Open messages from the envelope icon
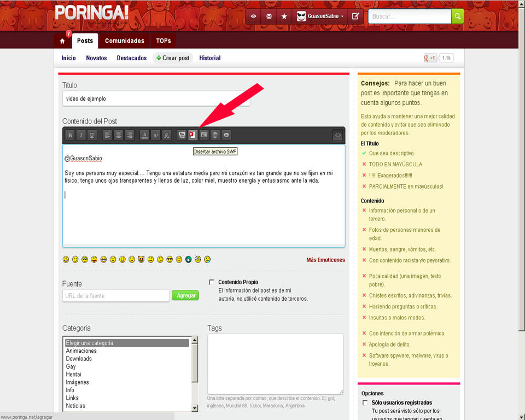Screen dimensions: 525x420 (269, 16)
